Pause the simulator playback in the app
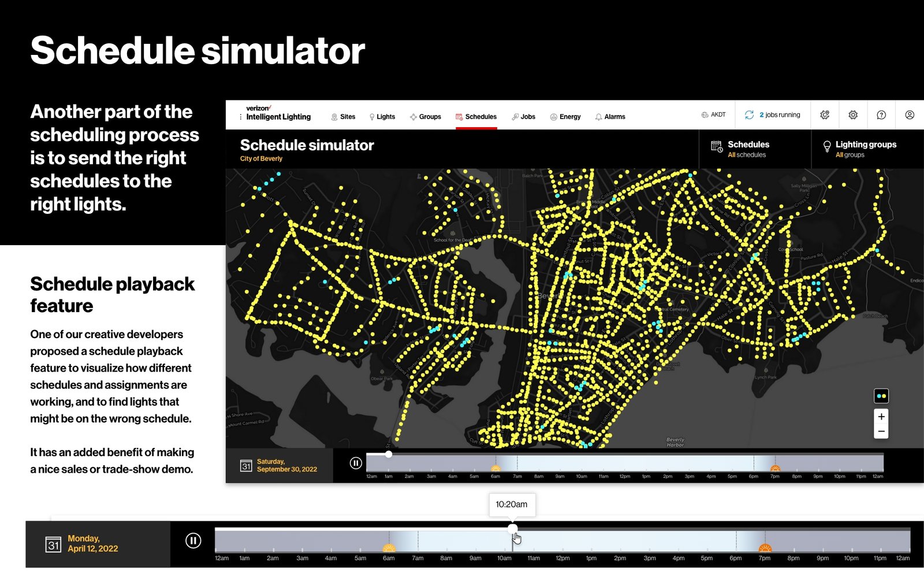Viewport: 924px width, 578px height. 356,463
